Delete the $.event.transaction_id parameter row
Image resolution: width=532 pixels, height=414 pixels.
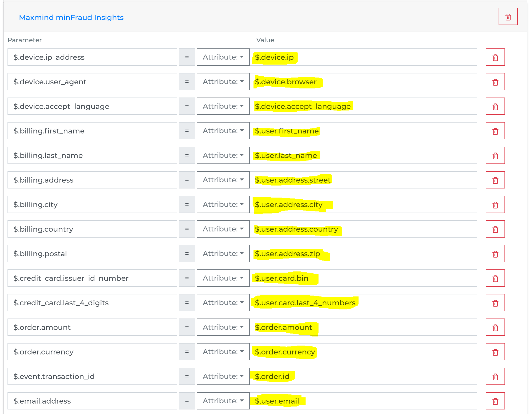[495, 376]
